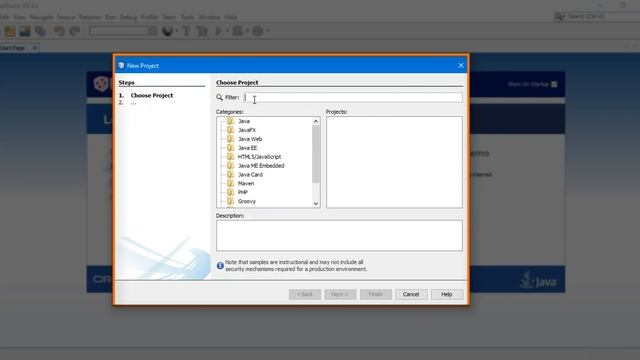Image resolution: width=640 pixels, height=360 pixels.
Task: Select the JavaFX category
Action: [x=247, y=130]
